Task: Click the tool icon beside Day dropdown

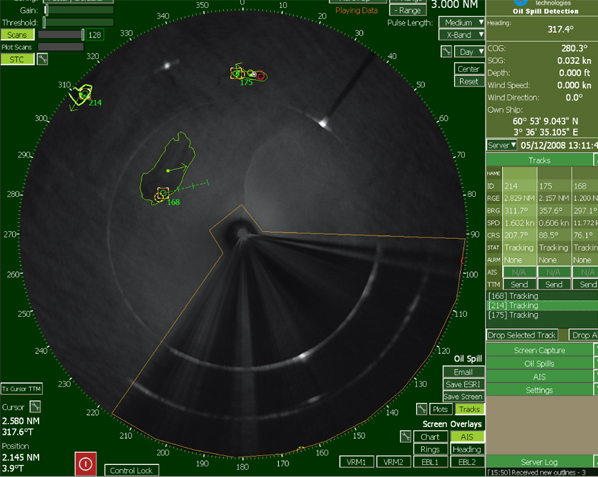Action: [446, 51]
